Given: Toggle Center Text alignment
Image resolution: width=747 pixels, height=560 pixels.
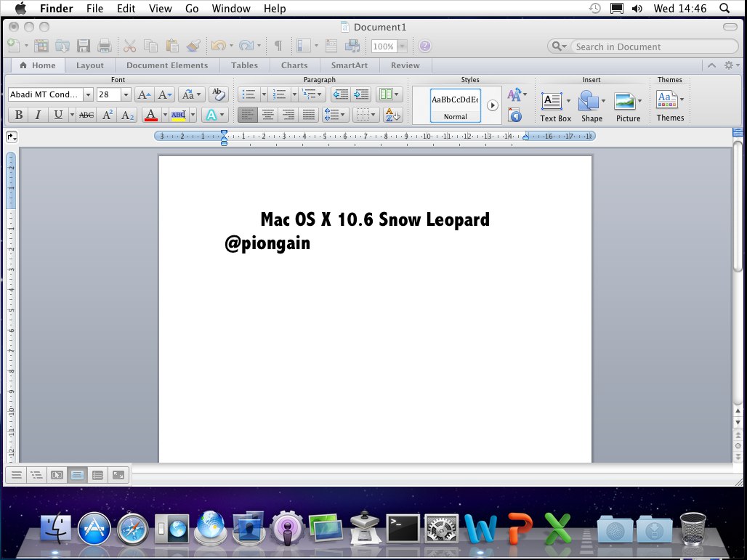Looking at the screenshot, I should (x=267, y=115).
